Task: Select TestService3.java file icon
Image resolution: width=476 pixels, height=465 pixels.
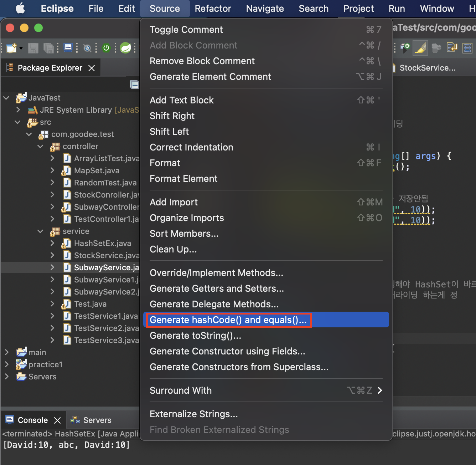Action: point(67,340)
